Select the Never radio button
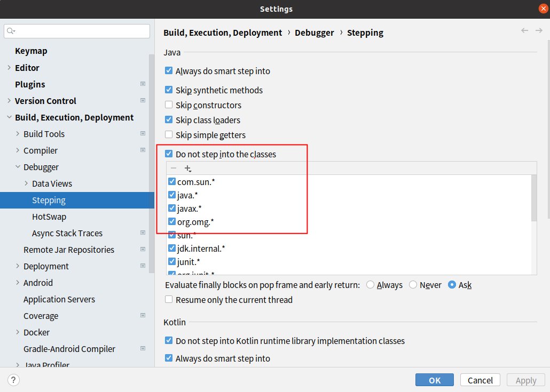 coord(413,285)
